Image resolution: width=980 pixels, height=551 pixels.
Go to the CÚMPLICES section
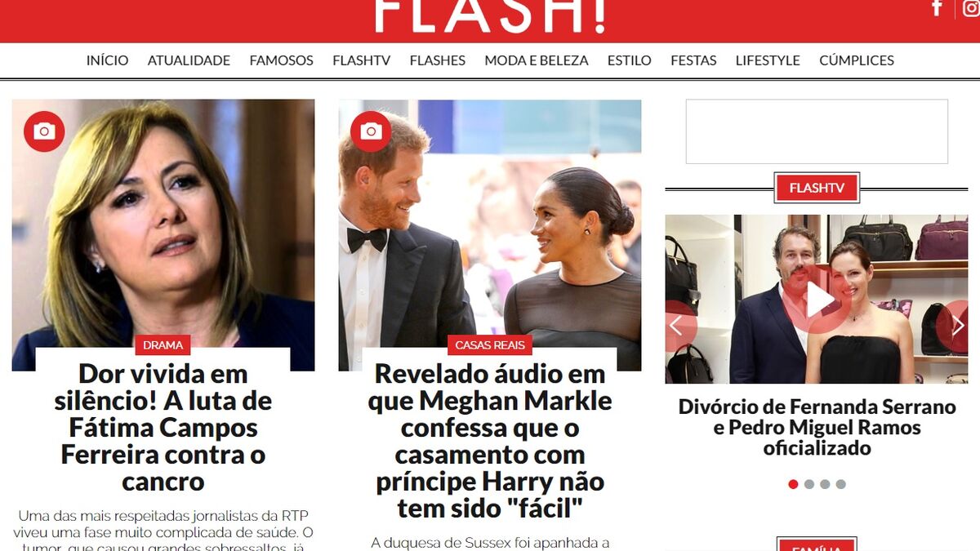[x=857, y=60]
